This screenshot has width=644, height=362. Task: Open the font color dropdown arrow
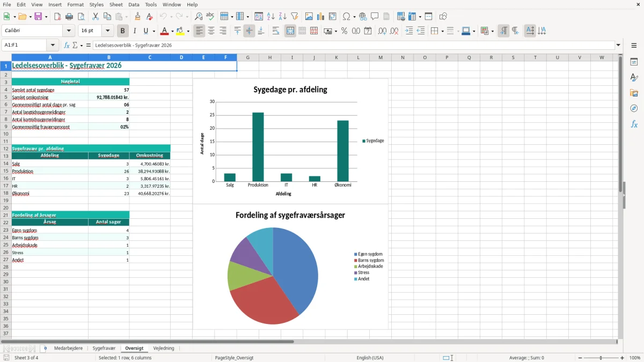click(x=173, y=31)
